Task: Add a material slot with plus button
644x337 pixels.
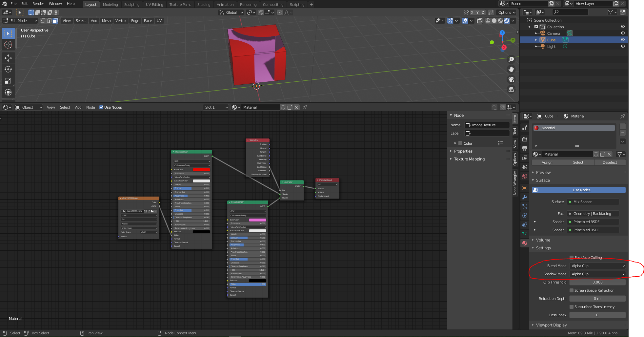Action: point(623,126)
